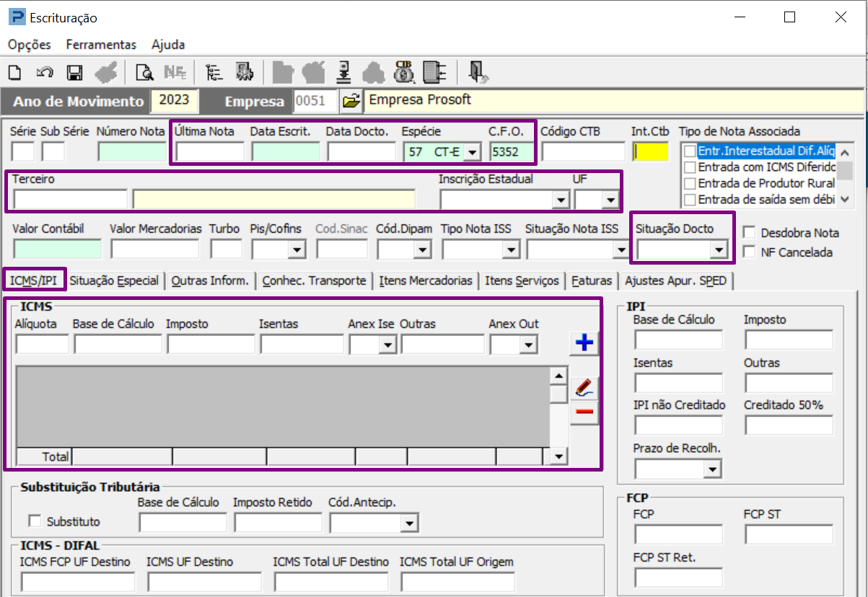Image resolution: width=868 pixels, height=597 pixels.
Task: Click the exit door toolbar icon
Action: [478, 71]
